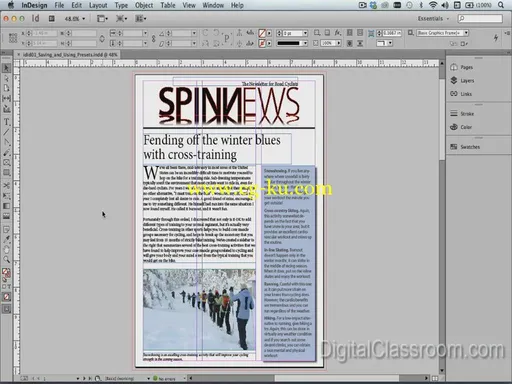Viewport: 512px width, 384px height.
Task: Open the Type menu
Action: coord(121,5)
